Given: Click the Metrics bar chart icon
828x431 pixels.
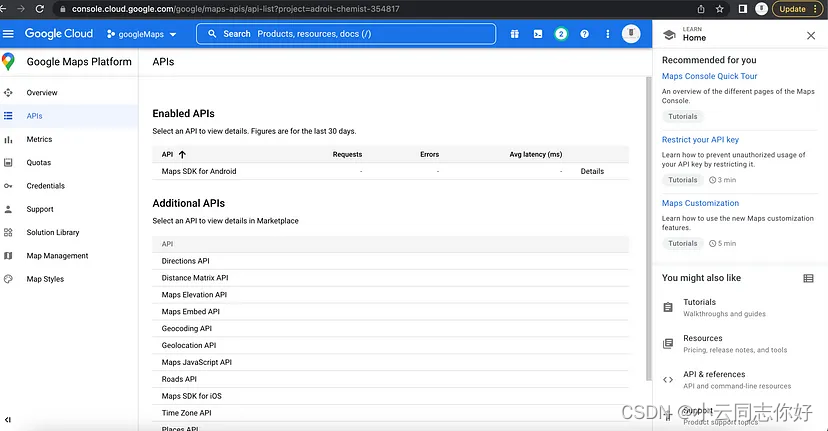Looking at the screenshot, I should click(x=8, y=139).
